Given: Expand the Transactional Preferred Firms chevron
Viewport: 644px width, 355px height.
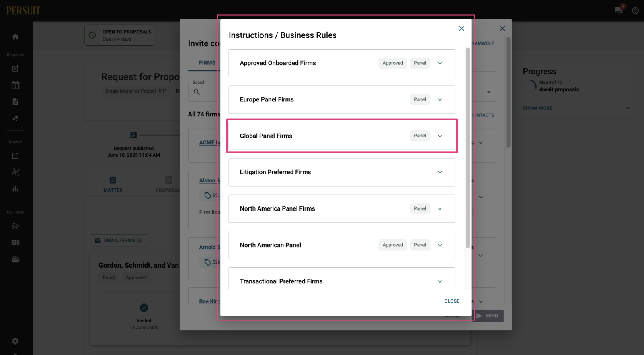Looking at the screenshot, I should [440, 281].
